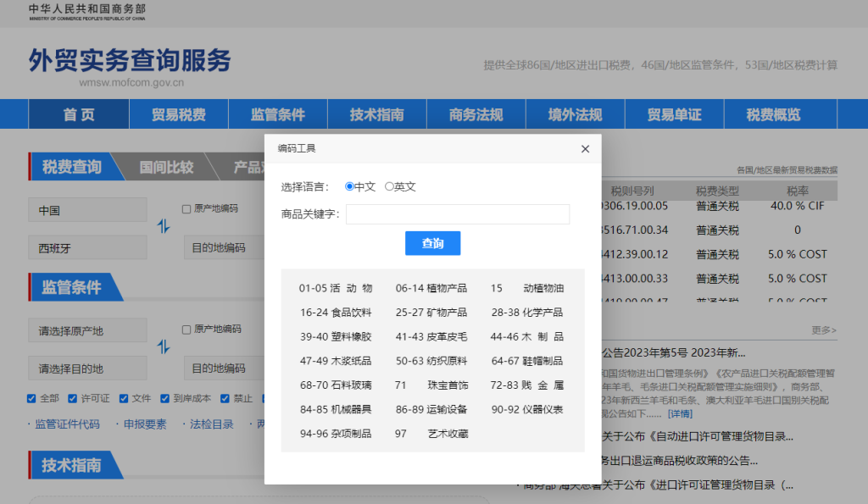This screenshot has height=504, width=868.
Task: Click the 查询 button
Action: pyautogui.click(x=433, y=243)
